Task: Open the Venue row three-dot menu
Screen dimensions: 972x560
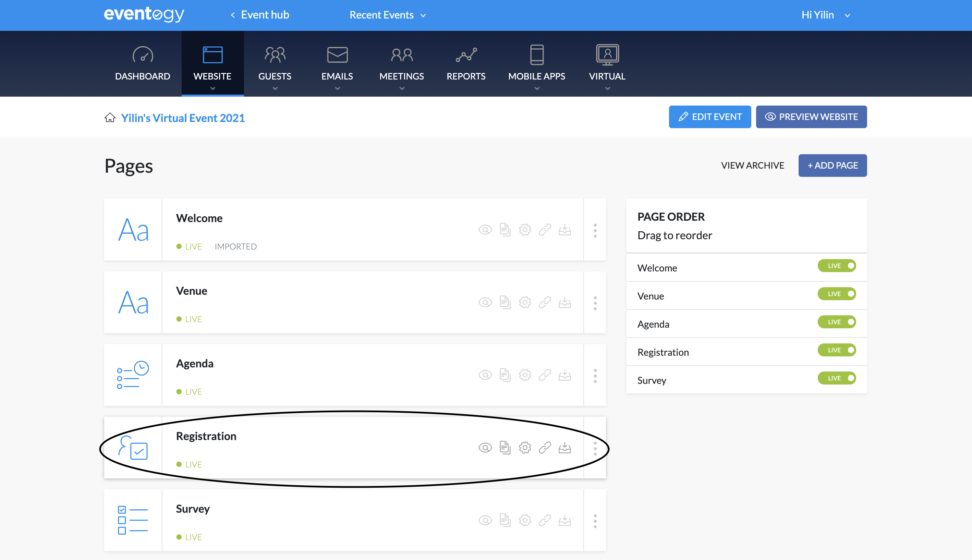Action: tap(595, 303)
